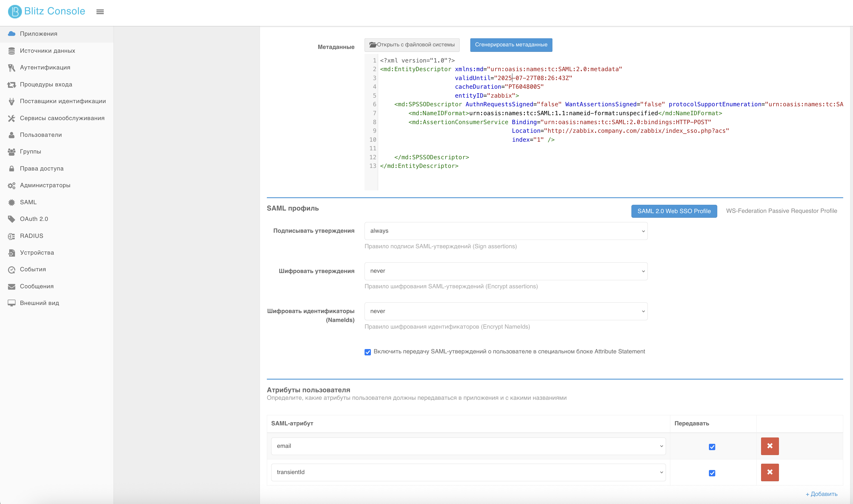Select the Права доступа lock icon
853x504 pixels.
click(12, 168)
